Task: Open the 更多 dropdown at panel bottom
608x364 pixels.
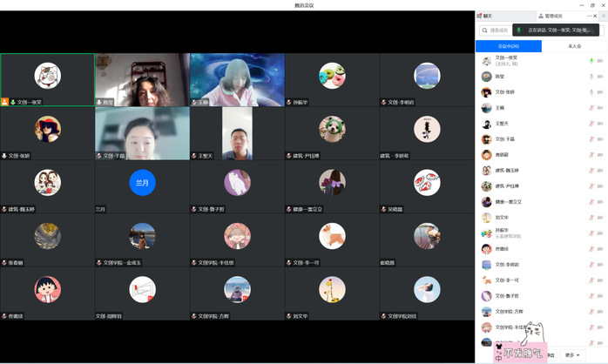Action: click(x=571, y=354)
